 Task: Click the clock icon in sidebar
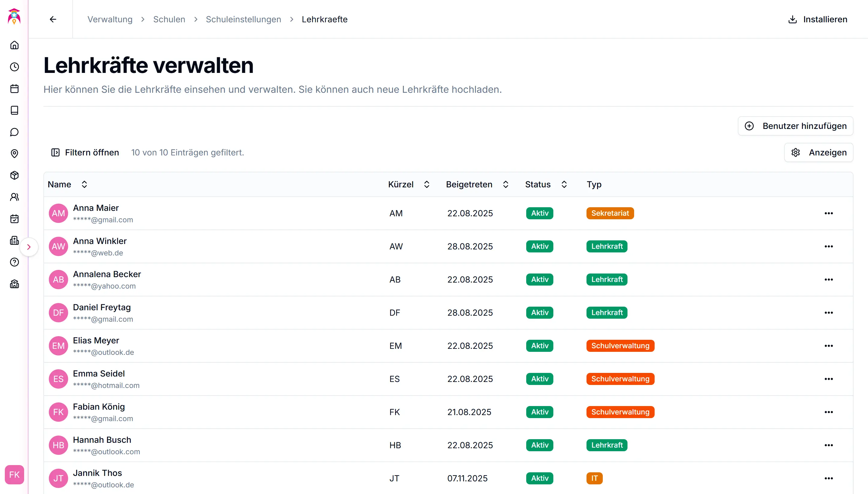coord(14,67)
